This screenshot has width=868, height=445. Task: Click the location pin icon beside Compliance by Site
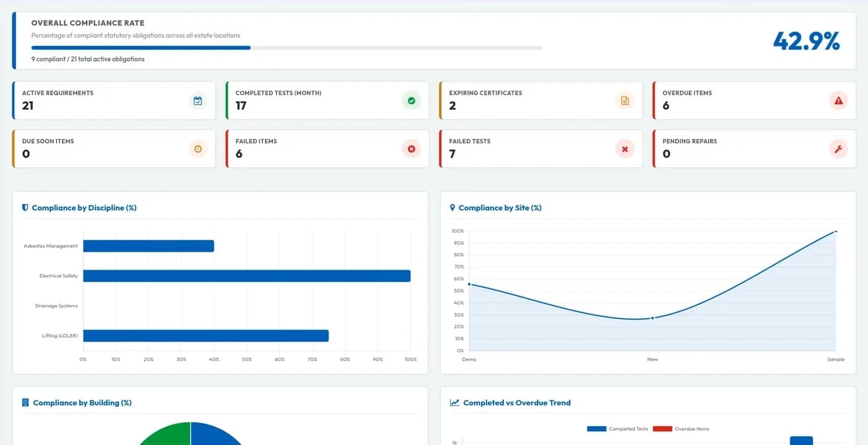click(452, 208)
